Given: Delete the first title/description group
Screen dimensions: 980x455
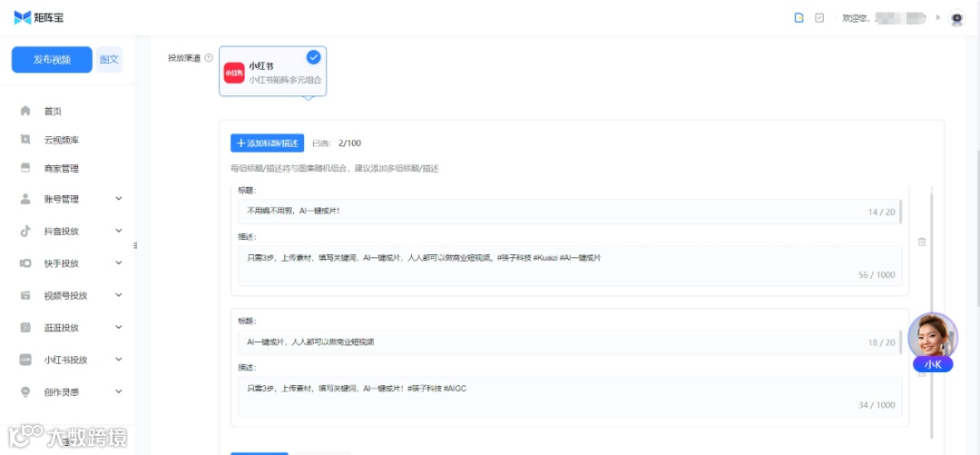Looking at the screenshot, I should tap(921, 242).
